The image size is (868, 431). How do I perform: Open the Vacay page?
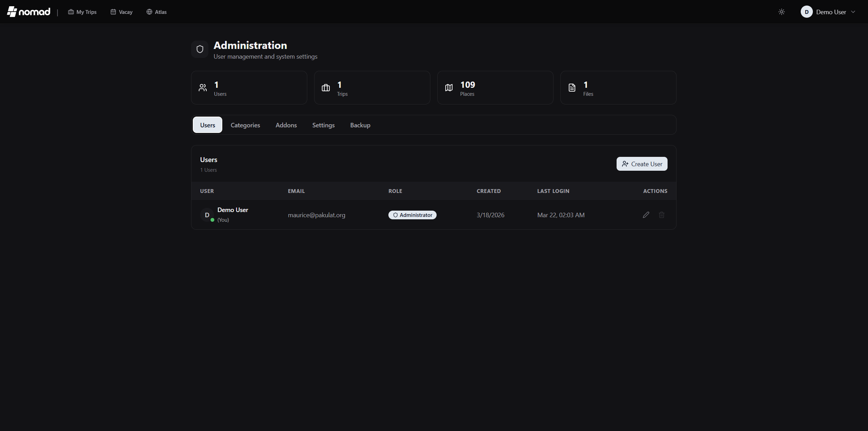click(121, 12)
